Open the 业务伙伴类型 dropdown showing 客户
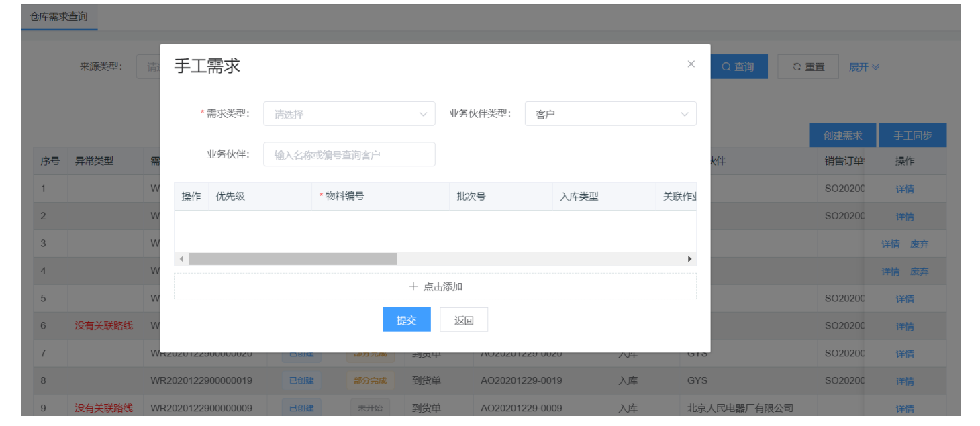This screenshot has width=980, height=426. (x=610, y=114)
